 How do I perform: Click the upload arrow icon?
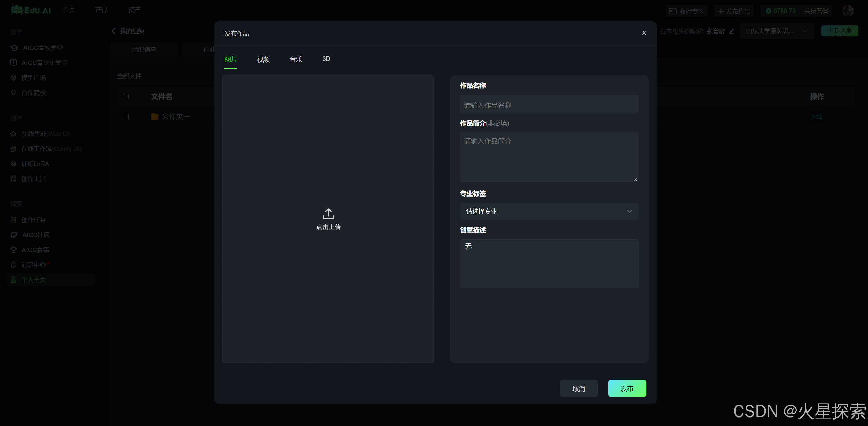(328, 214)
